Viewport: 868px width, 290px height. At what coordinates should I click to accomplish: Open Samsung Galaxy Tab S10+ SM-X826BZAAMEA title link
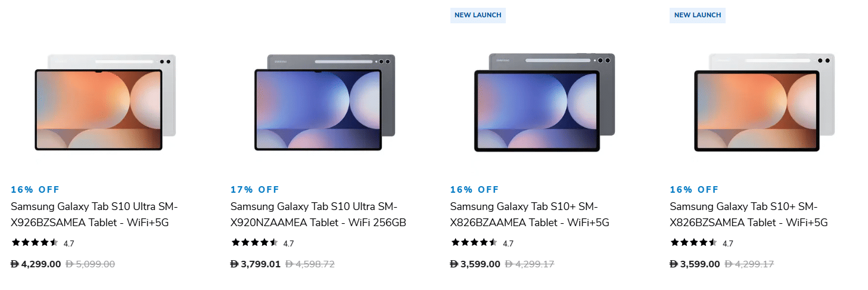[x=530, y=215]
